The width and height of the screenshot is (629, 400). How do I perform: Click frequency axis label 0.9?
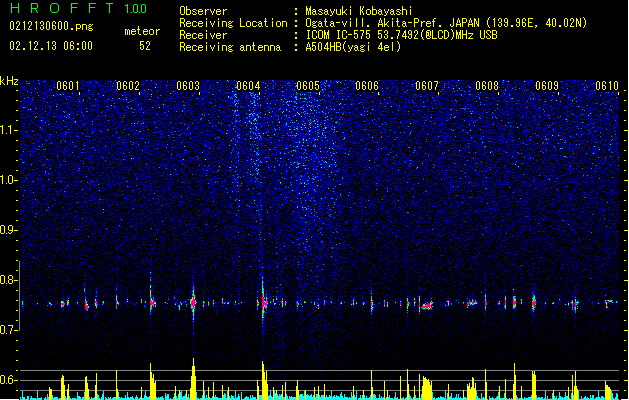point(9,230)
